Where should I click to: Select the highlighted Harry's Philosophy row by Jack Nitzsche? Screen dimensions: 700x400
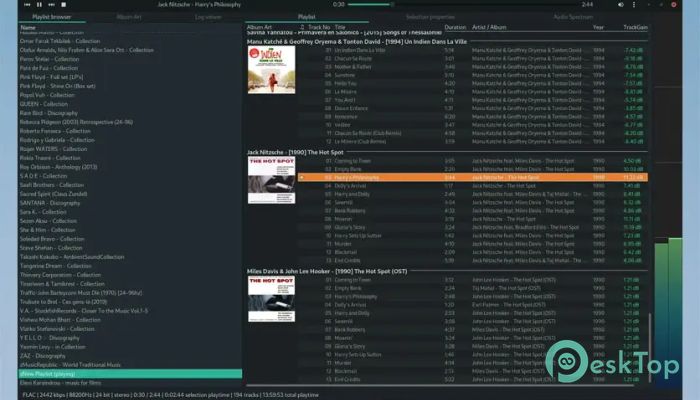[x=473, y=177]
